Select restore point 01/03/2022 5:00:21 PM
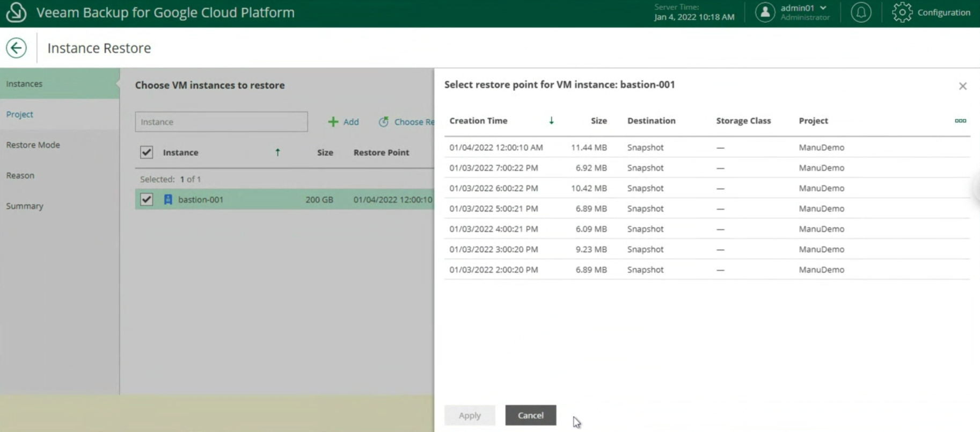 (707, 208)
